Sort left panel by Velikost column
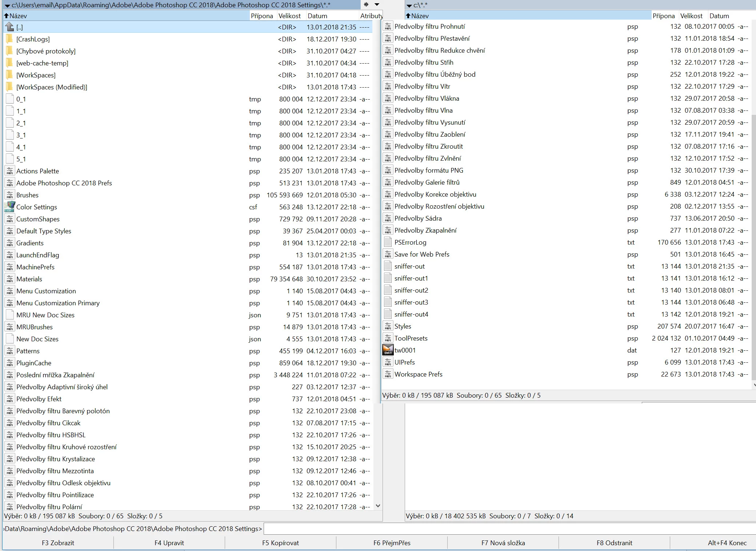Image resolution: width=756 pixels, height=551 pixels. click(x=289, y=16)
